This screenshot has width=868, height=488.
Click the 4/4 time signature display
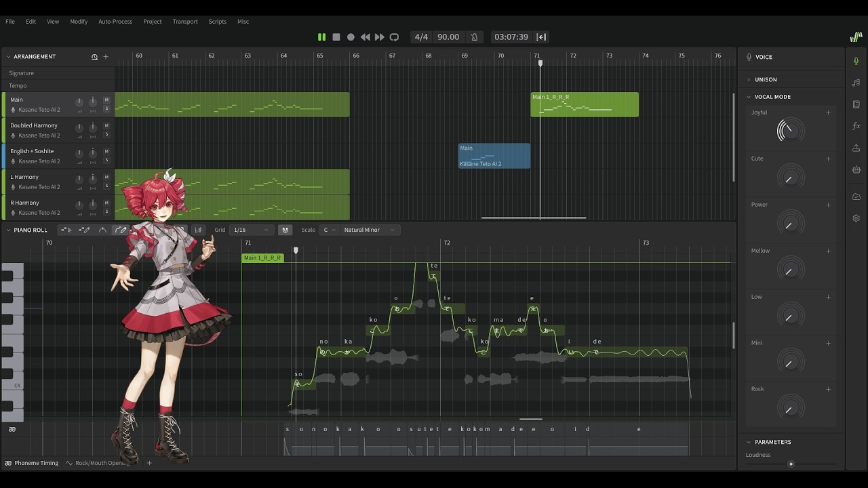[421, 37]
